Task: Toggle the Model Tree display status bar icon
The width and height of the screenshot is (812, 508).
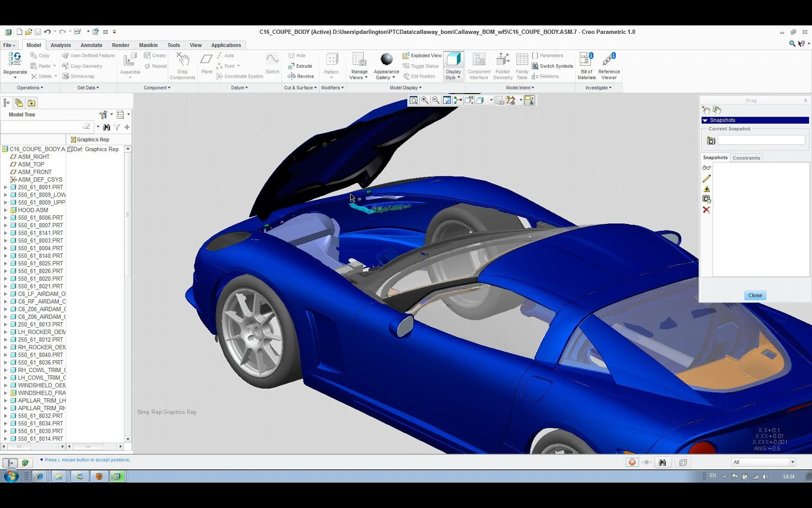Action: (10, 463)
